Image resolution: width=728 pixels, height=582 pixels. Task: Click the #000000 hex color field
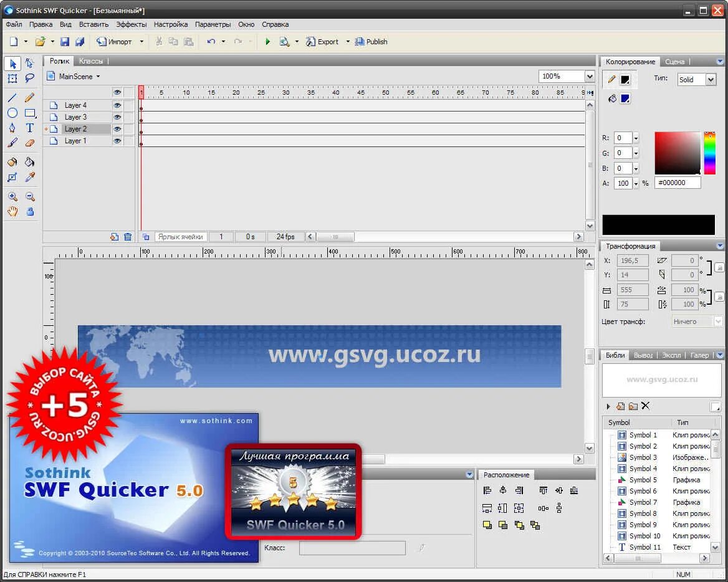pos(678,183)
